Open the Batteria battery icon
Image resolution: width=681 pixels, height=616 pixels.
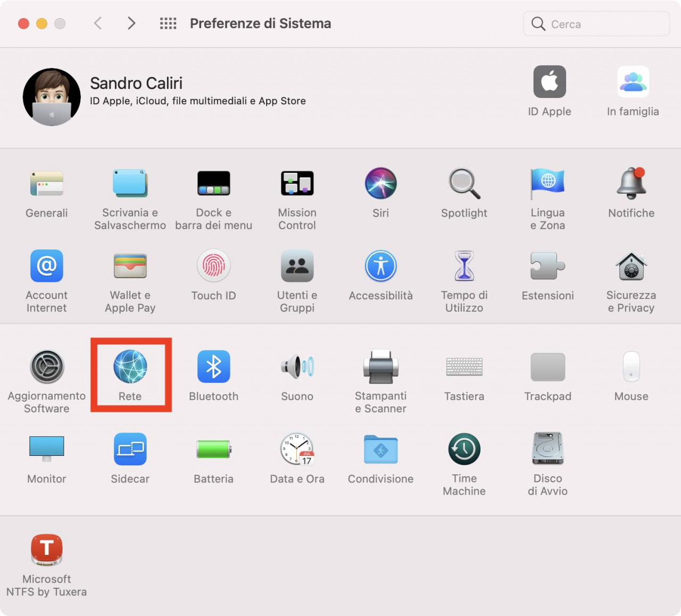213,449
